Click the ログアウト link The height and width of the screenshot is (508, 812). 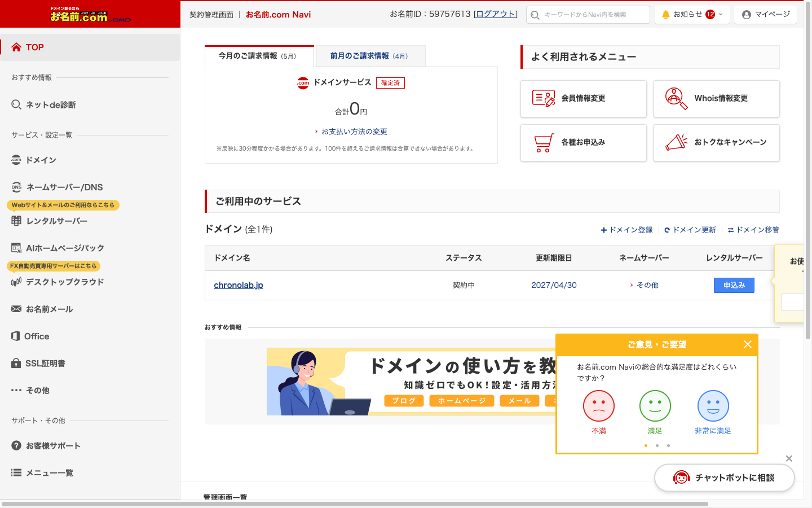(496, 14)
